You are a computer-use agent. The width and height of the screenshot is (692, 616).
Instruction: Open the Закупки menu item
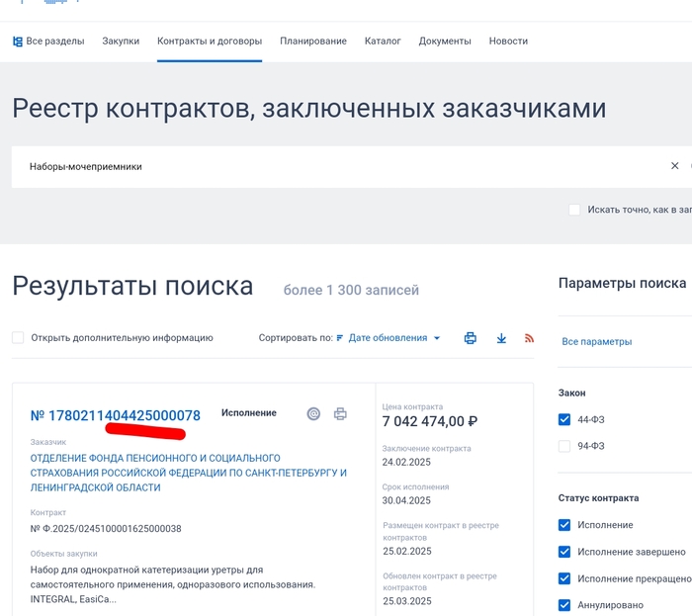click(121, 42)
